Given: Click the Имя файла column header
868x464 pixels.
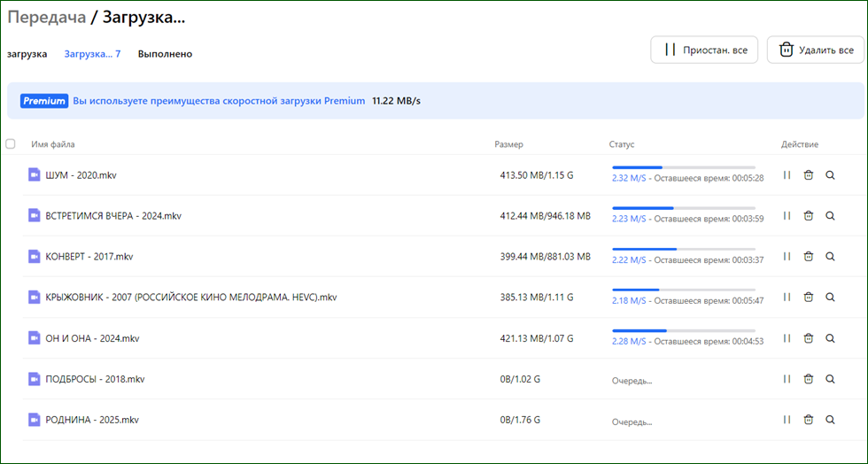Looking at the screenshot, I should tap(53, 144).
